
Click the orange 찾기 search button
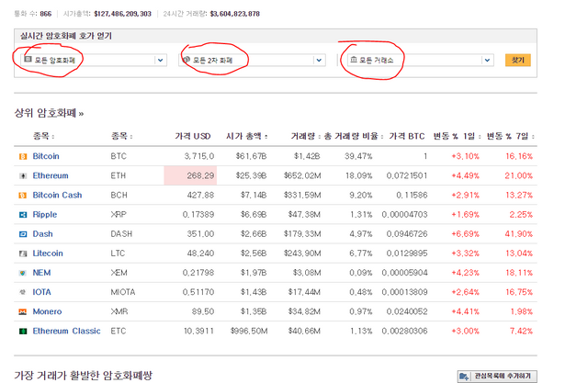click(x=518, y=60)
